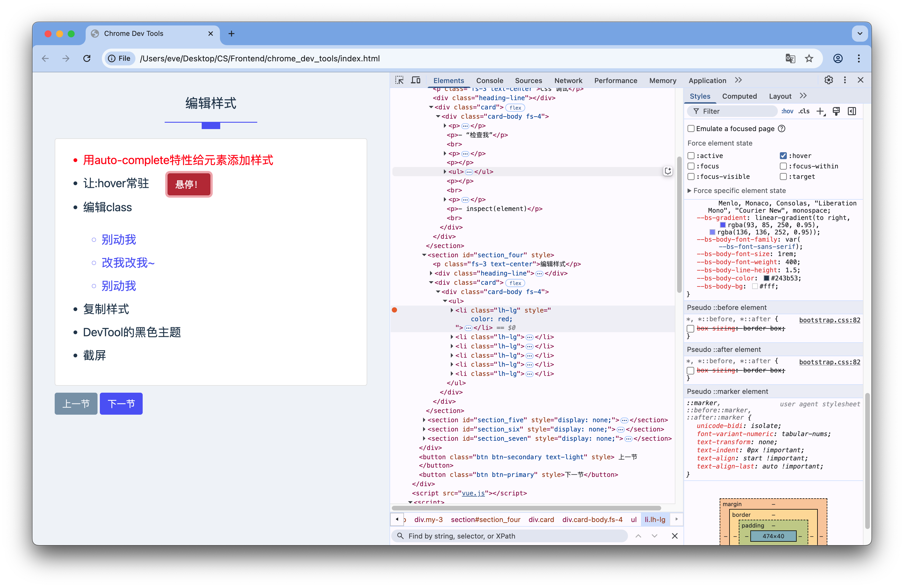Toggle the computed styles sidebar icon

tap(852, 111)
